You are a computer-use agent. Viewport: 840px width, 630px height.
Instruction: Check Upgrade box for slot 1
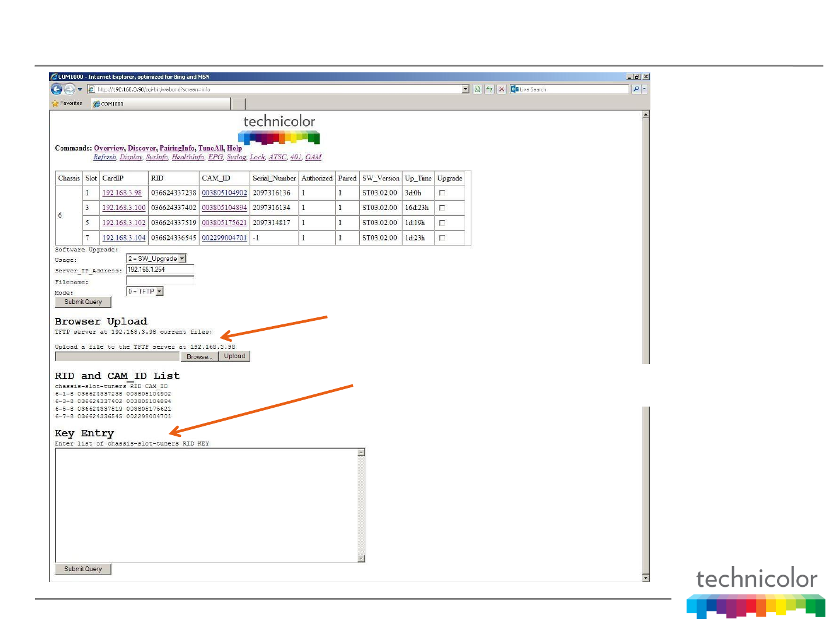pyautogui.click(x=442, y=193)
